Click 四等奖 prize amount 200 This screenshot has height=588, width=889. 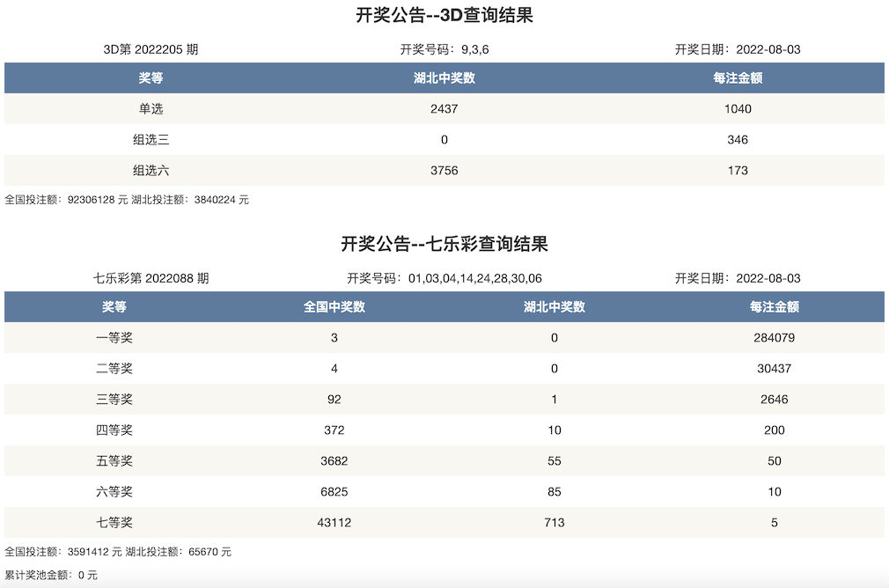(774, 430)
